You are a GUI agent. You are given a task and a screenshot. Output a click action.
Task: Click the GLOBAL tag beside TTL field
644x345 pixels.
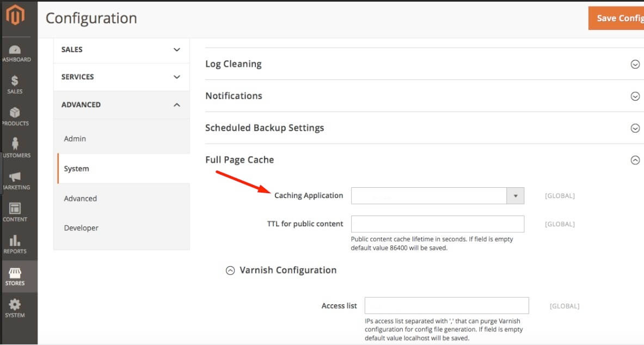tap(560, 224)
